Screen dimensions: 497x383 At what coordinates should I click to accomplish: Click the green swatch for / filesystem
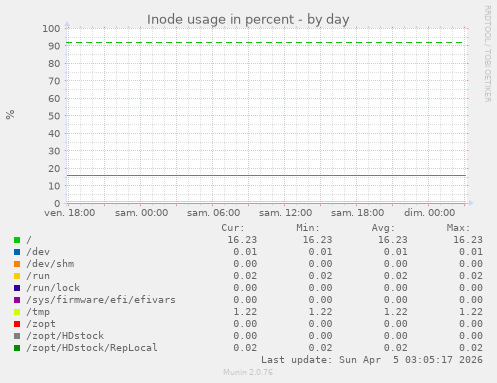coord(17,240)
